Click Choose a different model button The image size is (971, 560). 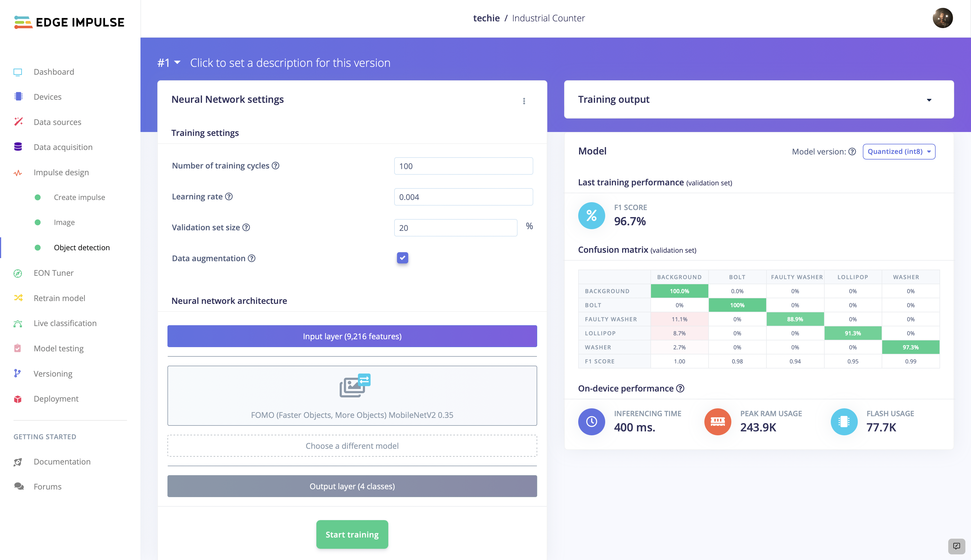352,445
